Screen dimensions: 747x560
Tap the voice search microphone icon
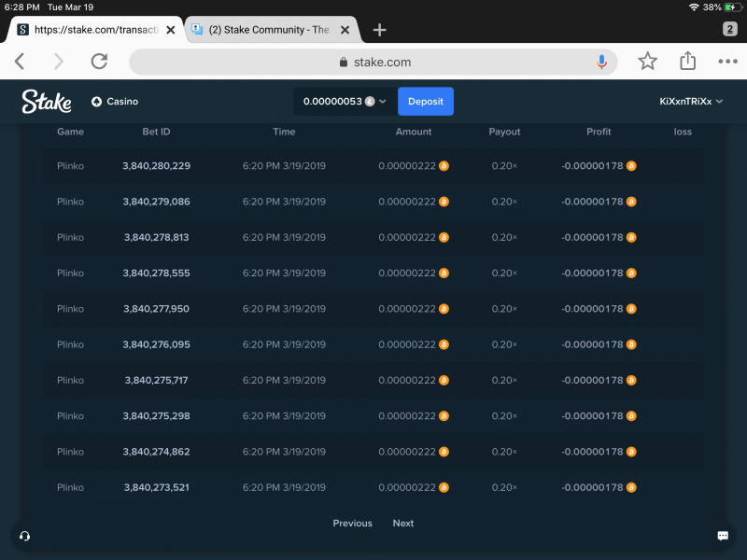[601, 62]
